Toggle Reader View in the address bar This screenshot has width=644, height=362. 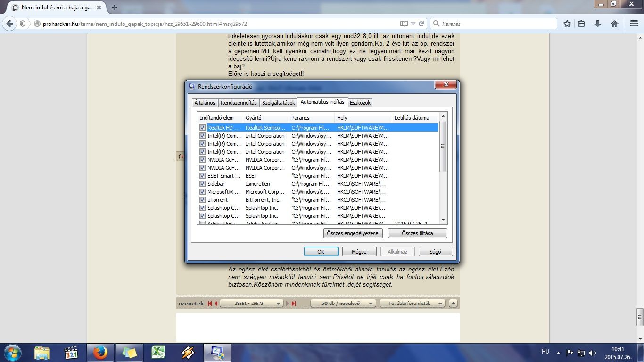pos(404,24)
